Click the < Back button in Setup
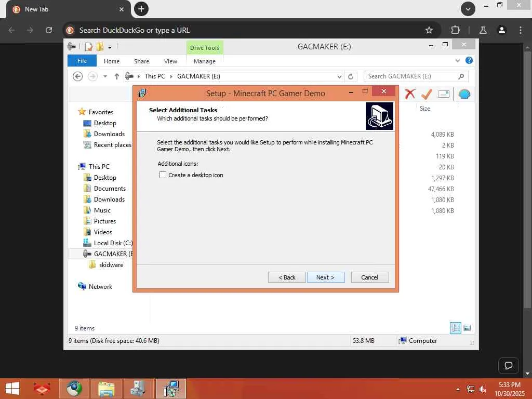The height and width of the screenshot is (399, 532). coord(287,277)
